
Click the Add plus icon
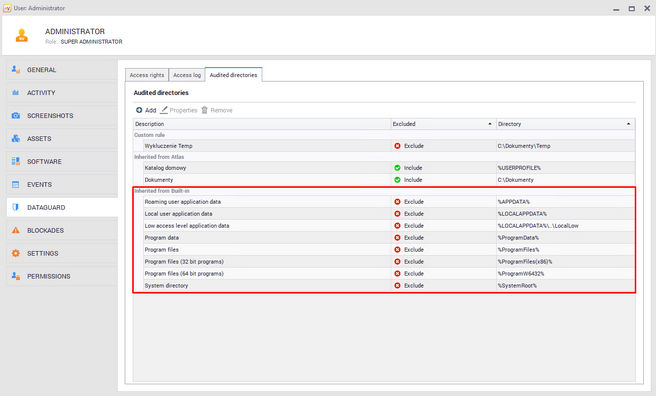(x=139, y=110)
